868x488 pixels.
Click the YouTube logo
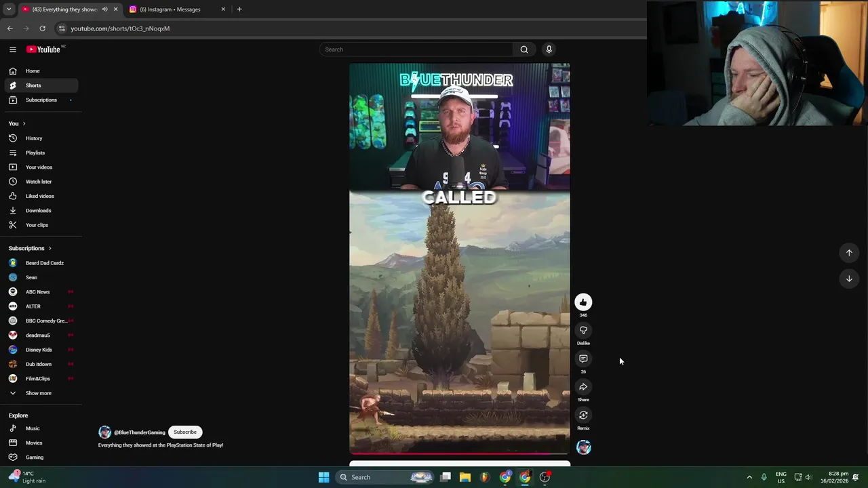click(45, 49)
